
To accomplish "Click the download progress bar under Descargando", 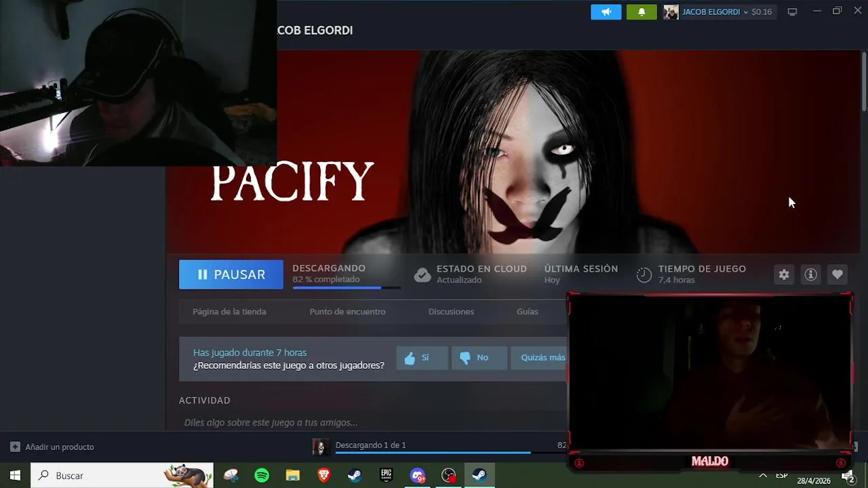I will tap(347, 288).
